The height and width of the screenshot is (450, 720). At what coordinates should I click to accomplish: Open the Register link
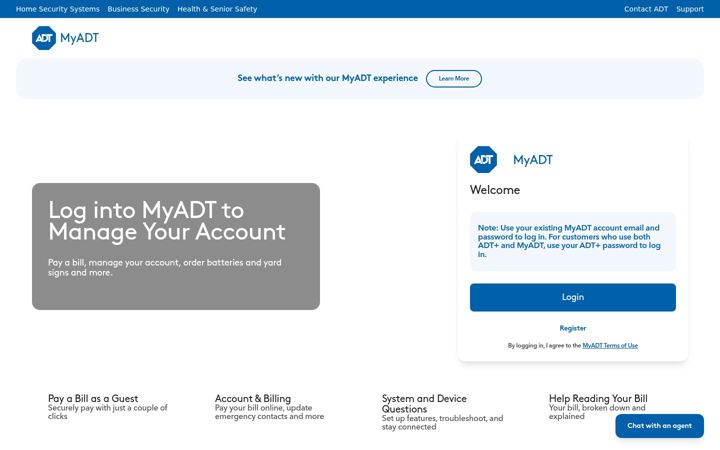tap(573, 328)
